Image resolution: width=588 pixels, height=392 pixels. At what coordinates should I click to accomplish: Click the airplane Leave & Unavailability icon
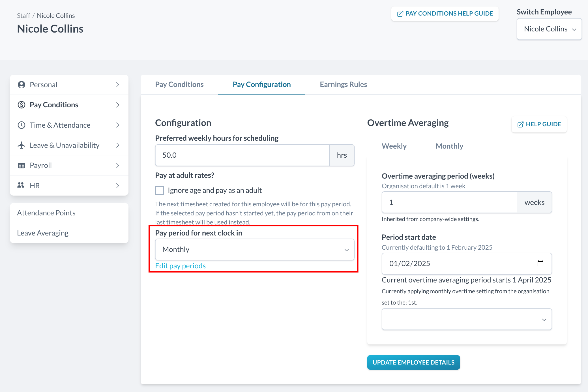click(x=22, y=145)
